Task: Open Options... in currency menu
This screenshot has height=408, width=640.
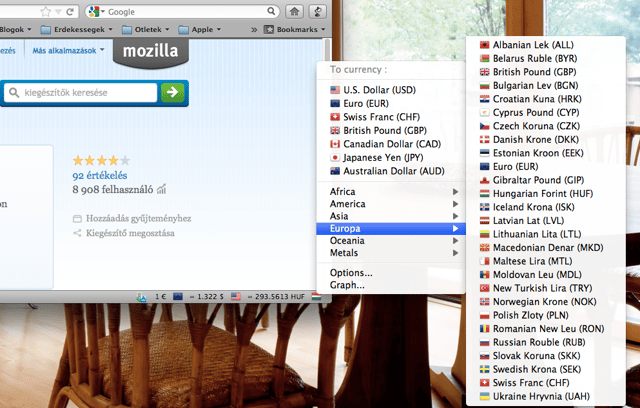Action: 391,273
